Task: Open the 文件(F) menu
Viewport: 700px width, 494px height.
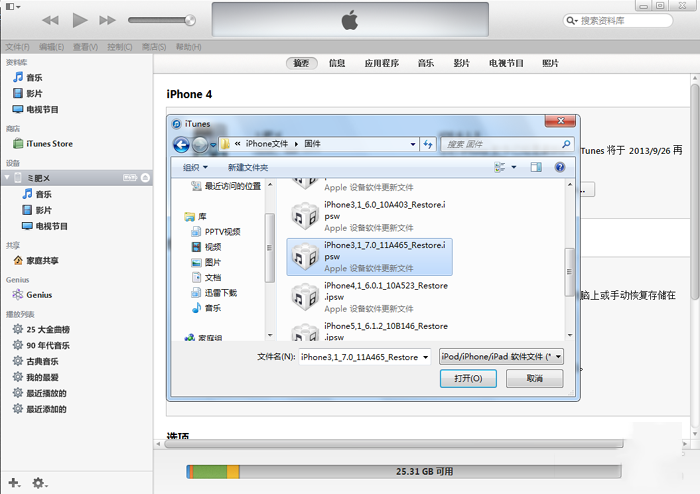Action: (x=17, y=47)
